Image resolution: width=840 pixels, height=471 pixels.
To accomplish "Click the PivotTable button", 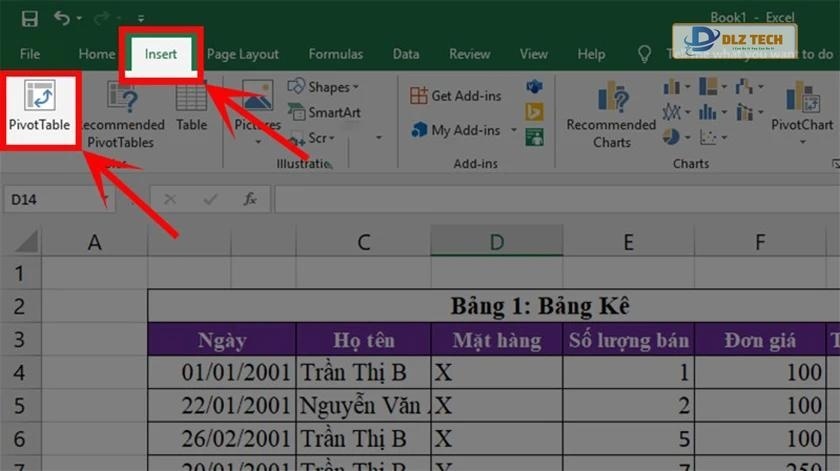I will 40,107.
